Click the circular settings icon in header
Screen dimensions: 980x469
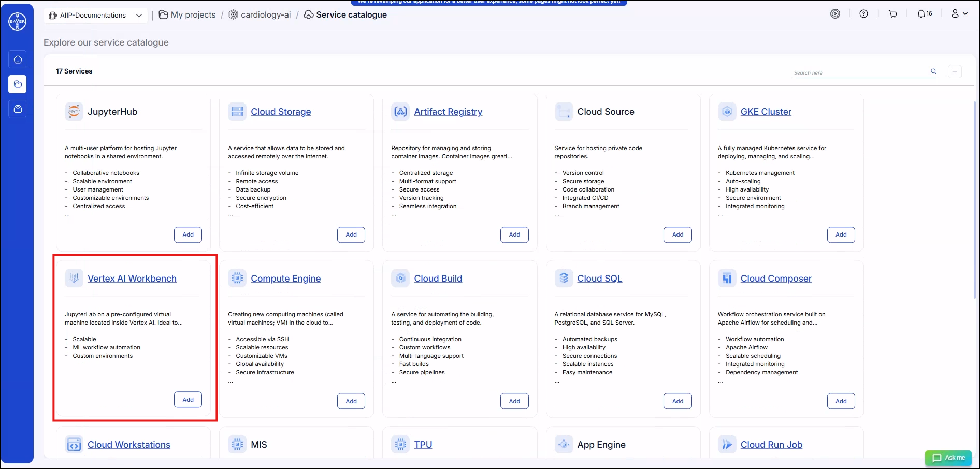[x=835, y=14]
